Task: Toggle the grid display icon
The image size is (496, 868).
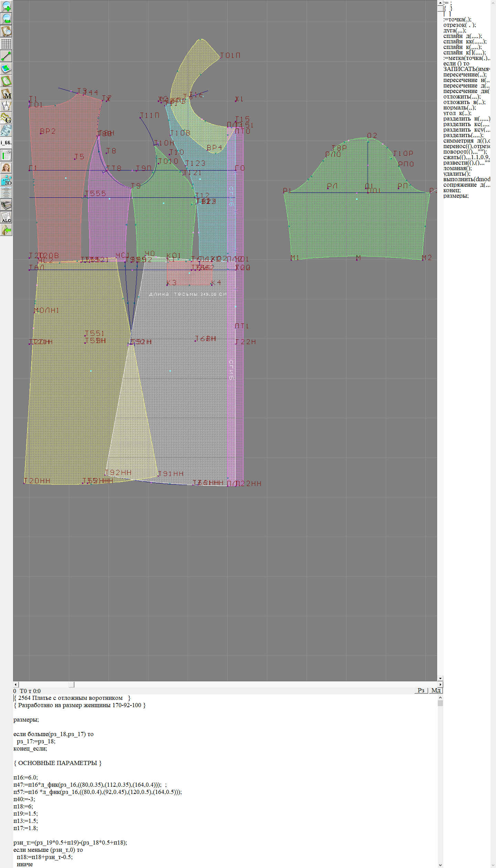Action: pyautogui.click(x=6, y=44)
